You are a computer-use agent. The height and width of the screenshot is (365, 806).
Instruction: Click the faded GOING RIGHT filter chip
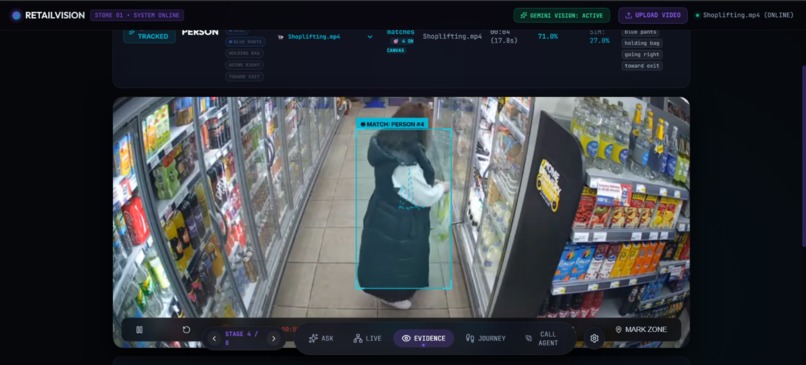pyautogui.click(x=245, y=65)
